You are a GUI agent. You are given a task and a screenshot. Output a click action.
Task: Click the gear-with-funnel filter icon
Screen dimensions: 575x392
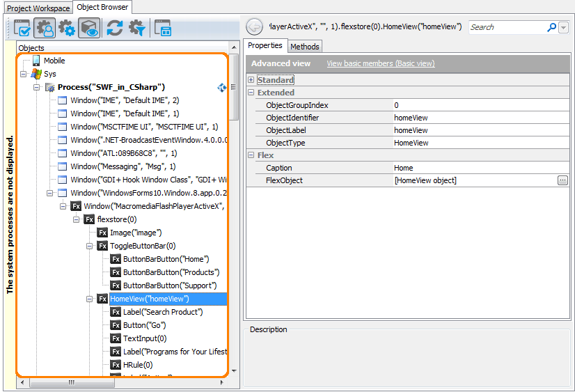coord(137,28)
